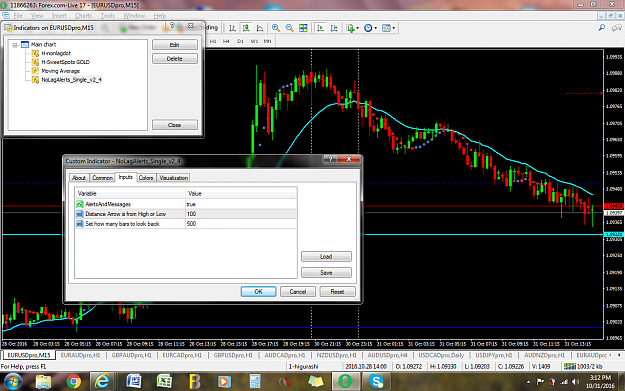Switch to the About tab
Screen dimensions: 625x391
pos(79,178)
